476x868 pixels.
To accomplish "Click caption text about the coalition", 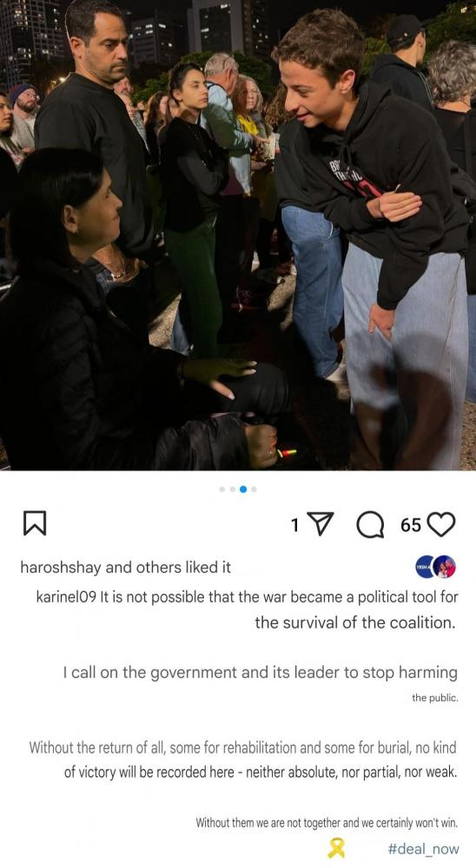I will [x=248, y=609].
